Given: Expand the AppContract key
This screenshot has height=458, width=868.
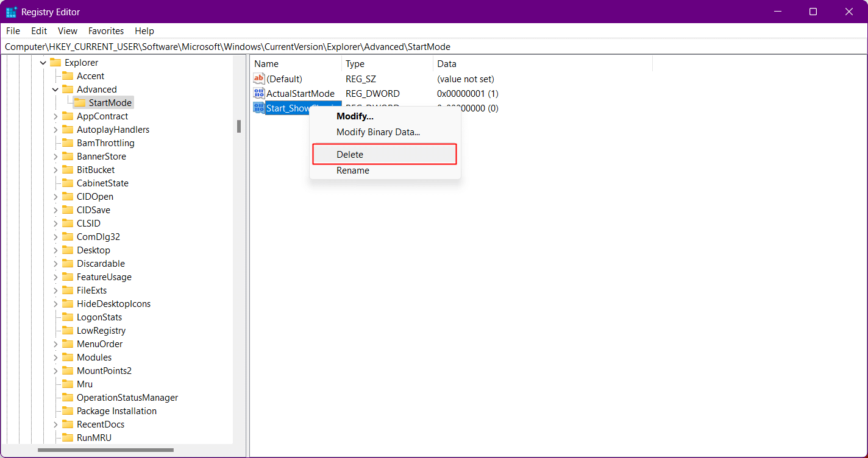Looking at the screenshot, I should tap(55, 116).
